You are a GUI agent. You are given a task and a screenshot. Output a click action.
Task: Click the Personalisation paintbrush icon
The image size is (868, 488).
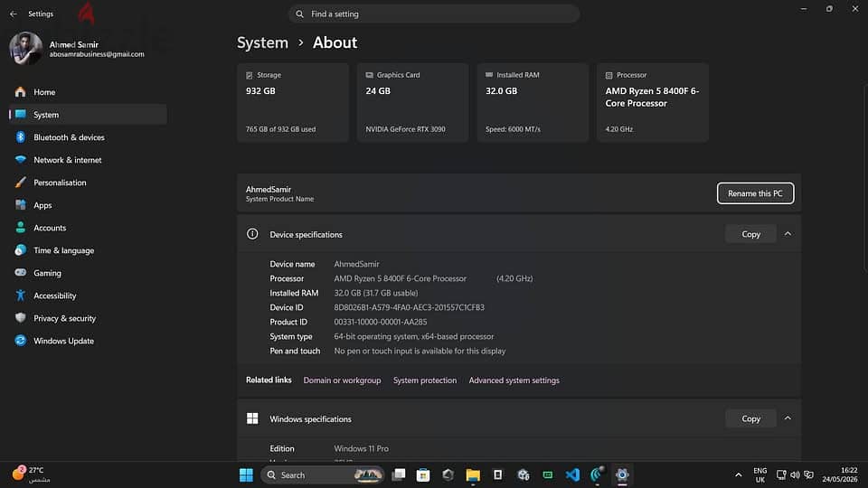tap(21, 182)
